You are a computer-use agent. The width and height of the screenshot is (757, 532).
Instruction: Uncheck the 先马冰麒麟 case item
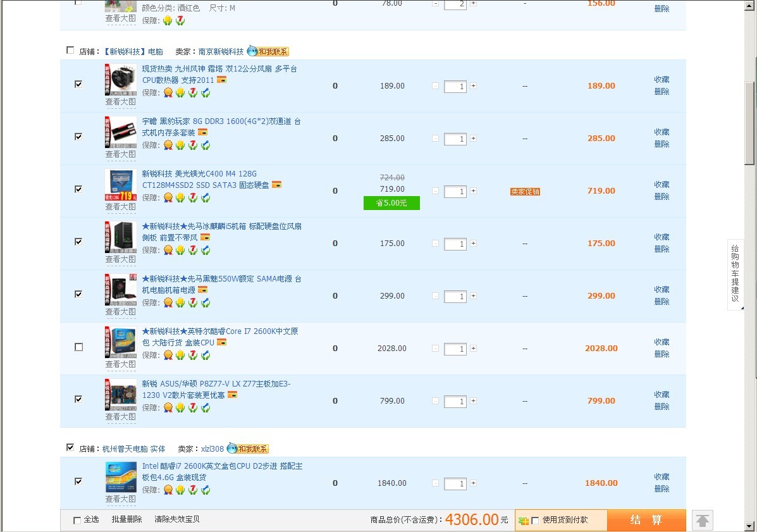[x=78, y=242]
